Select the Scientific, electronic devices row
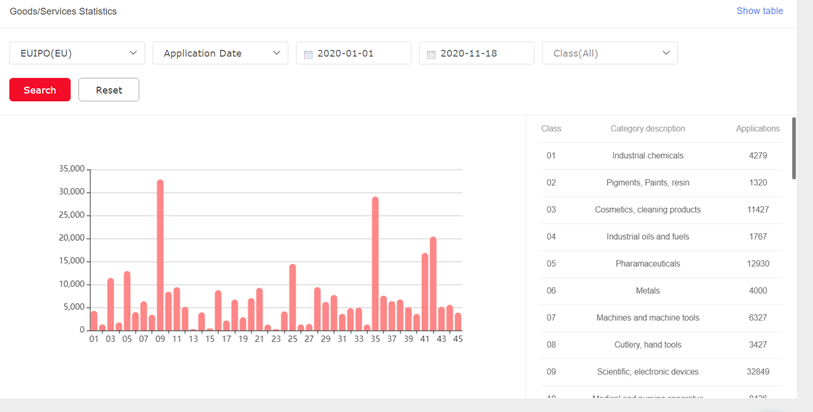This screenshot has width=813, height=412. [661, 372]
